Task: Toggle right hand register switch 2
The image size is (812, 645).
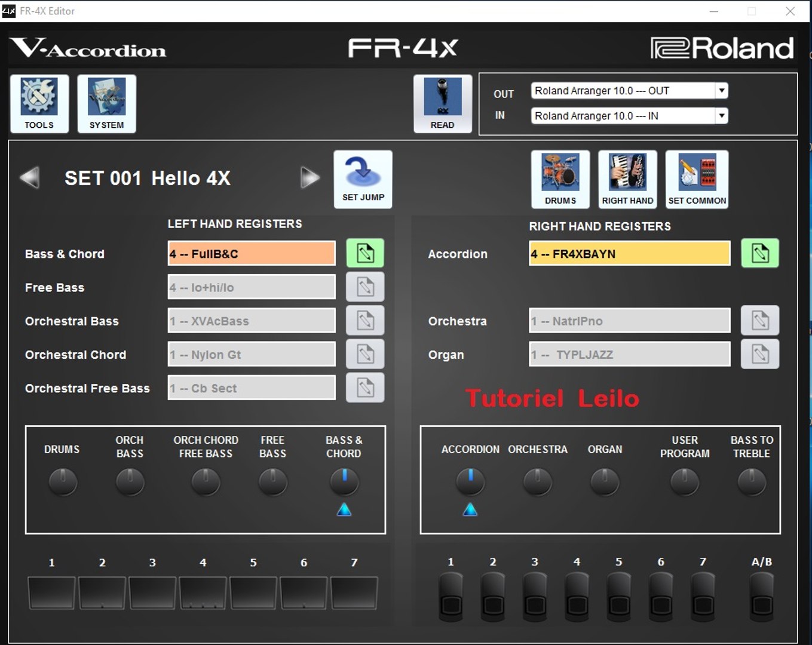Action: tap(493, 597)
